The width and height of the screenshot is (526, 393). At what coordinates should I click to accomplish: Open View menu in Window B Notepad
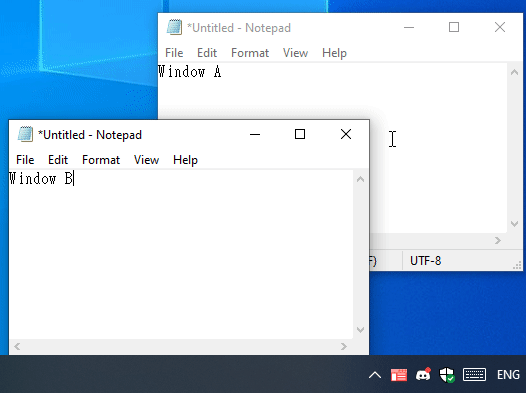click(x=146, y=160)
